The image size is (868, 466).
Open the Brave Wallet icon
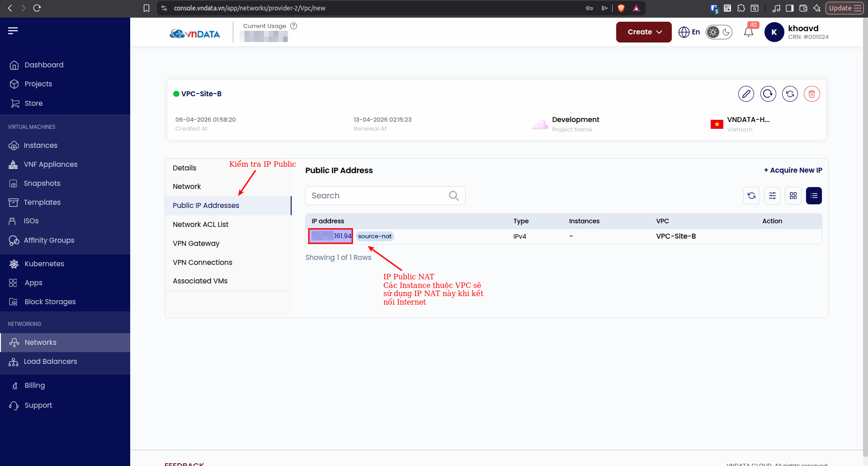[803, 8]
